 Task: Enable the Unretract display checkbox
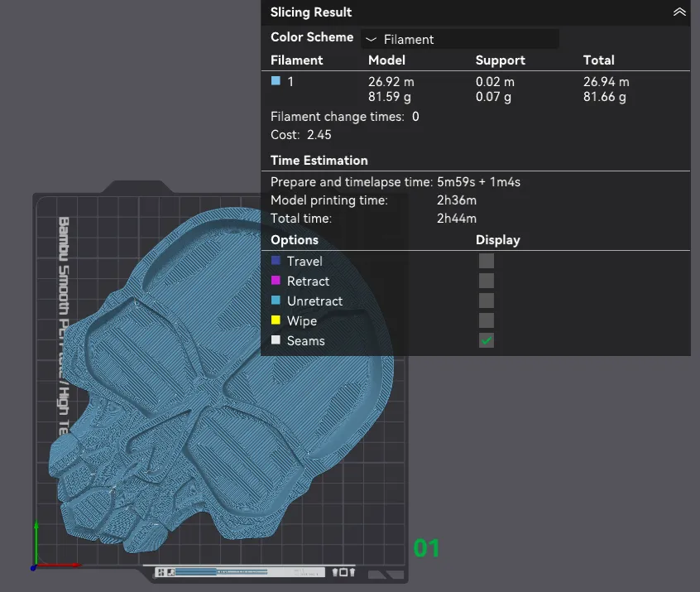[487, 301]
